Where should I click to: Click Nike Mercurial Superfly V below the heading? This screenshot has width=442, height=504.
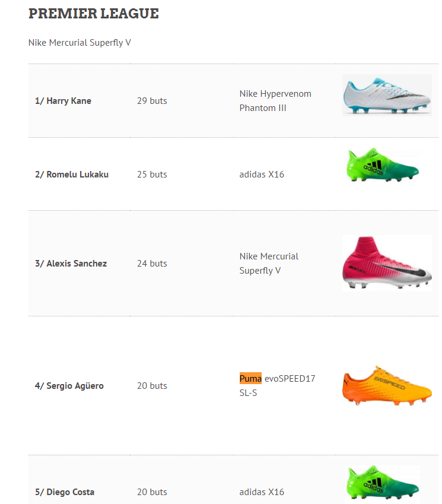tap(80, 43)
